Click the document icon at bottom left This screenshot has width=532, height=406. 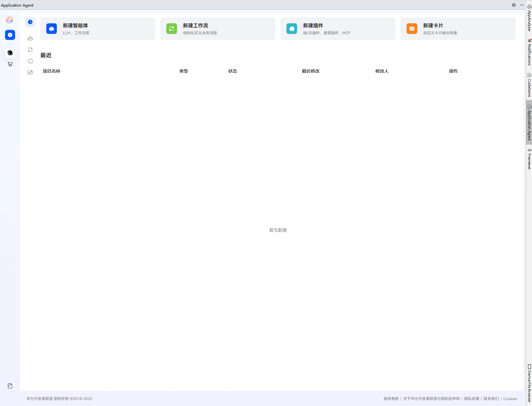pos(10,386)
